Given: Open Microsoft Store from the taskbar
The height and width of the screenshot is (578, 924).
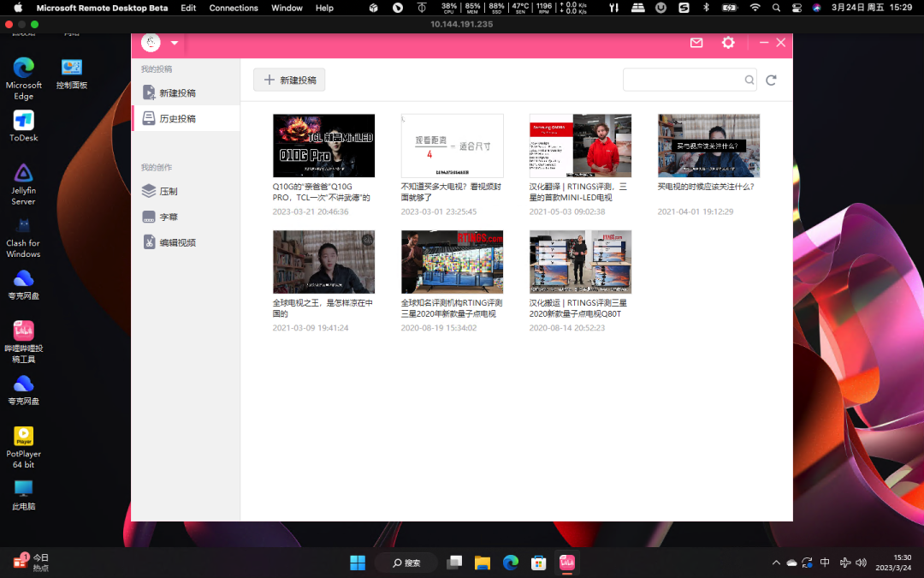Looking at the screenshot, I should point(539,563).
